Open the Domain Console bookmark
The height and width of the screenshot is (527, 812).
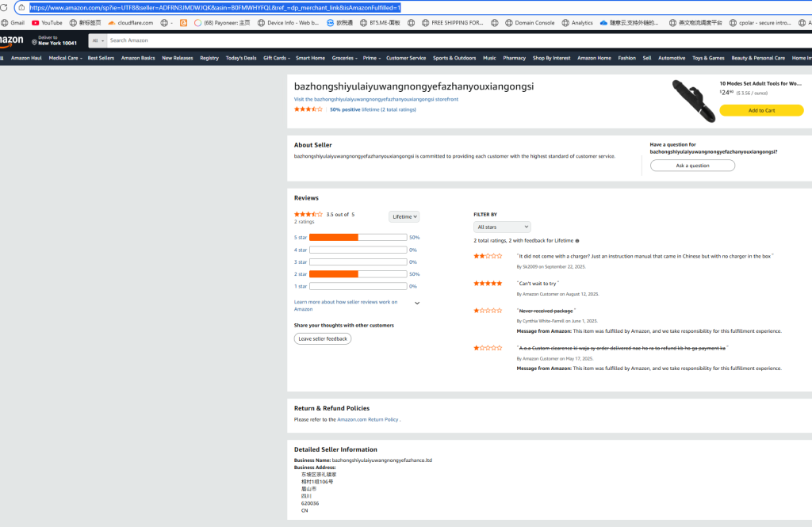pos(529,23)
